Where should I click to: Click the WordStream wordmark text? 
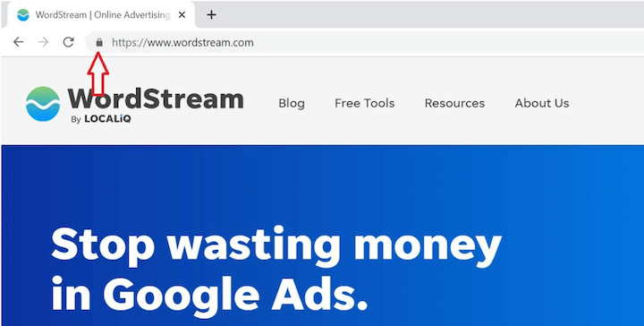click(156, 99)
